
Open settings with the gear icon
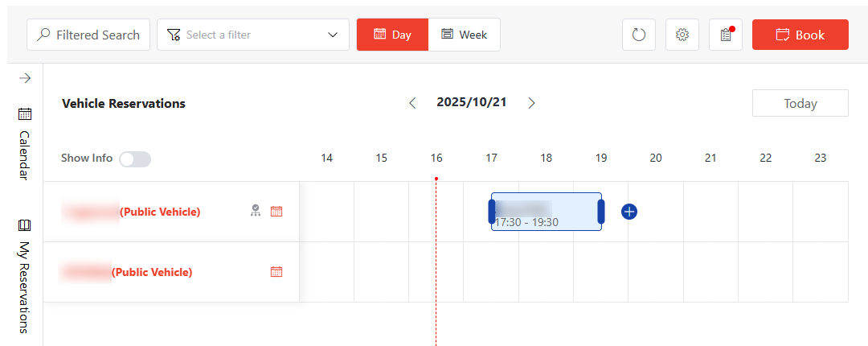coord(682,35)
